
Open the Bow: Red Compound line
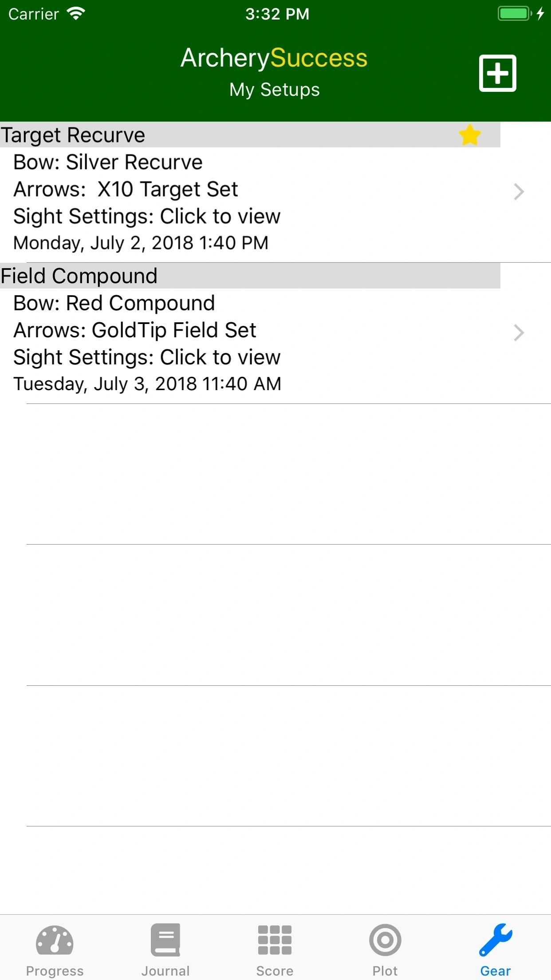pos(114,303)
